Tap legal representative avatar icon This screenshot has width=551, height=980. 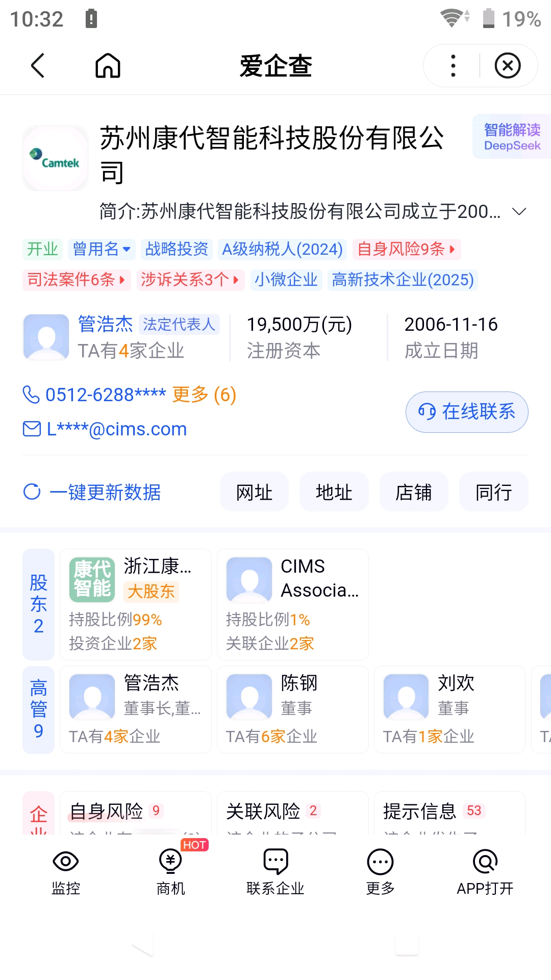click(46, 337)
